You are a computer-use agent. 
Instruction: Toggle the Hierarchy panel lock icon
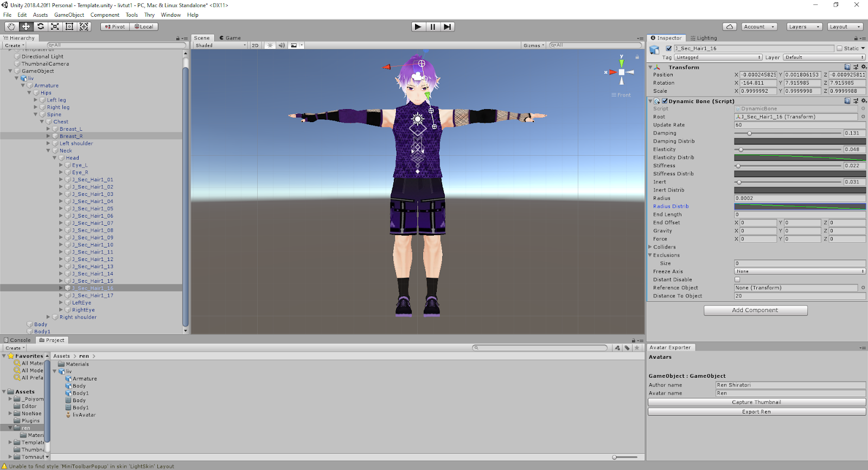(178, 38)
